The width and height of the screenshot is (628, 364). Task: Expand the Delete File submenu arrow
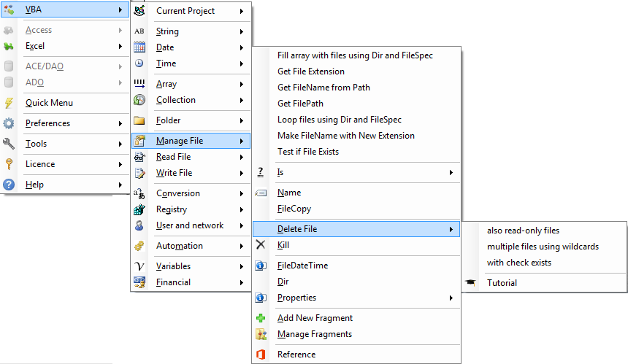(x=451, y=229)
